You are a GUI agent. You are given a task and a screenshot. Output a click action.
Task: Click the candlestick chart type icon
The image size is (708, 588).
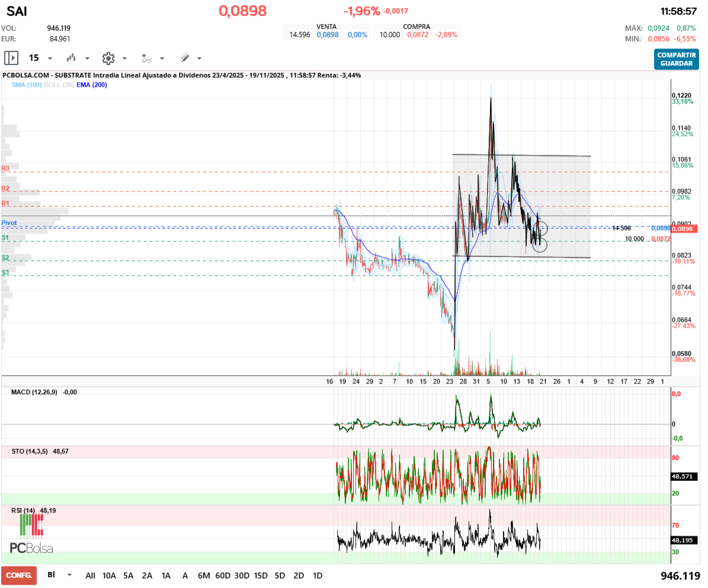tap(72, 58)
